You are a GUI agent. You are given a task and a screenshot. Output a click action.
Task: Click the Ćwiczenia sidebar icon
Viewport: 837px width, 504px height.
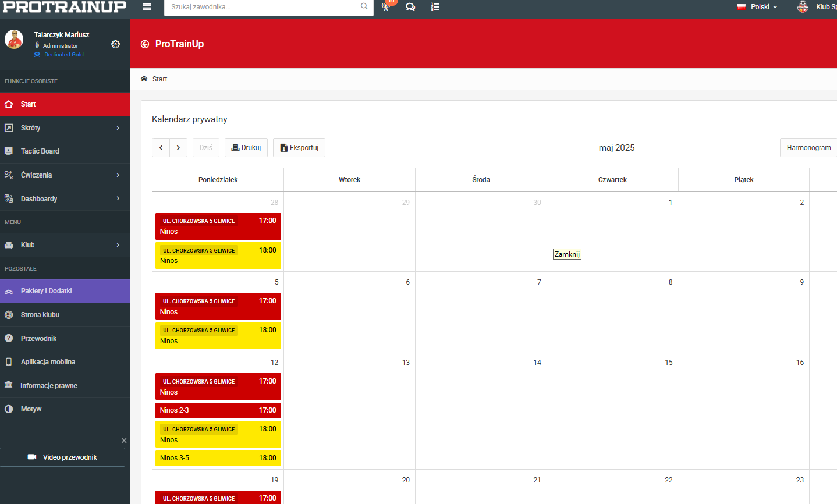coord(9,175)
